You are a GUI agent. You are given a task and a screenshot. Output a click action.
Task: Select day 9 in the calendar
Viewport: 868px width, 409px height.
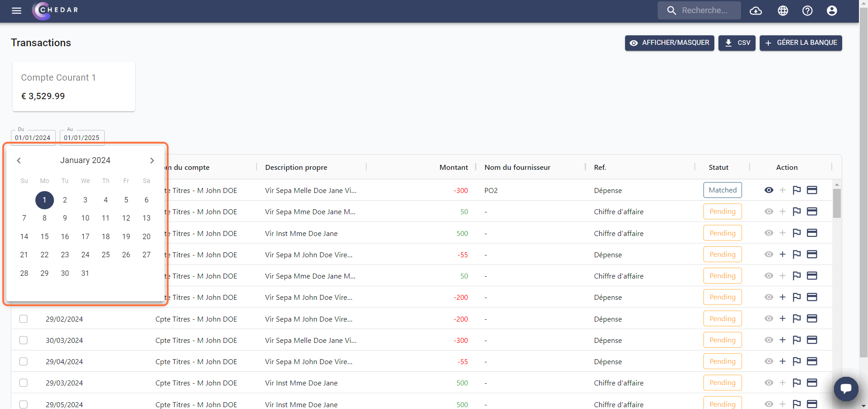coord(65,218)
